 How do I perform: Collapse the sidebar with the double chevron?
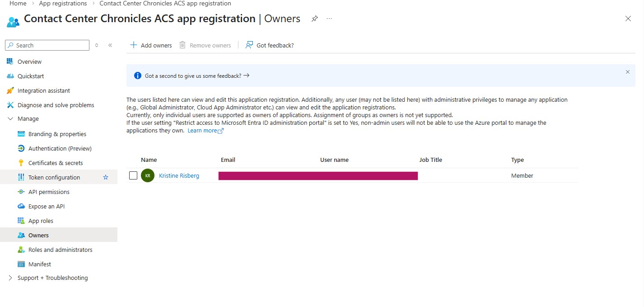110,45
